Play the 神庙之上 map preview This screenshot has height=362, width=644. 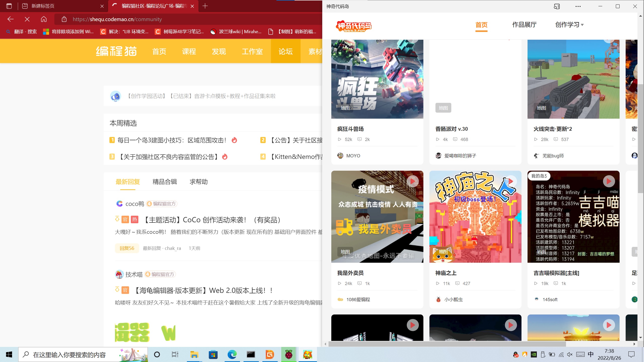point(511,181)
